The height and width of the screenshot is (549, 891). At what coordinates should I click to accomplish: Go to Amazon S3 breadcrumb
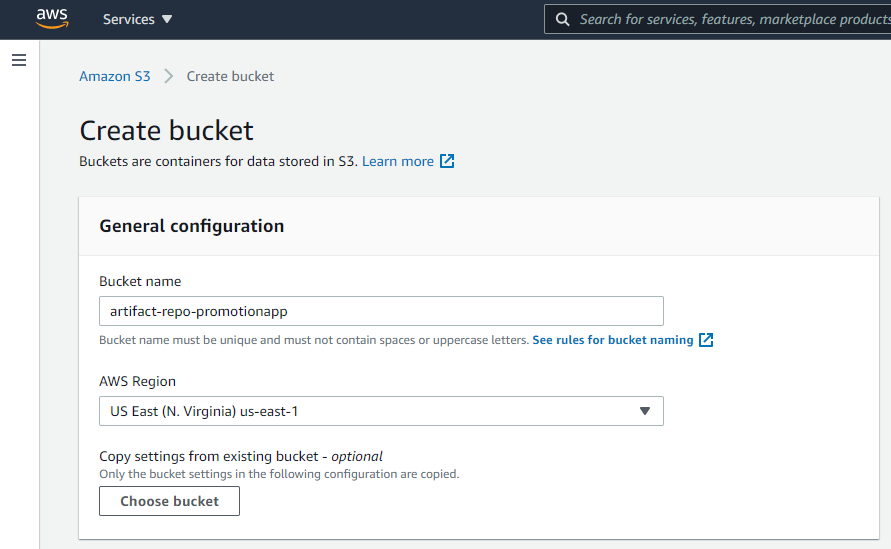[x=115, y=76]
